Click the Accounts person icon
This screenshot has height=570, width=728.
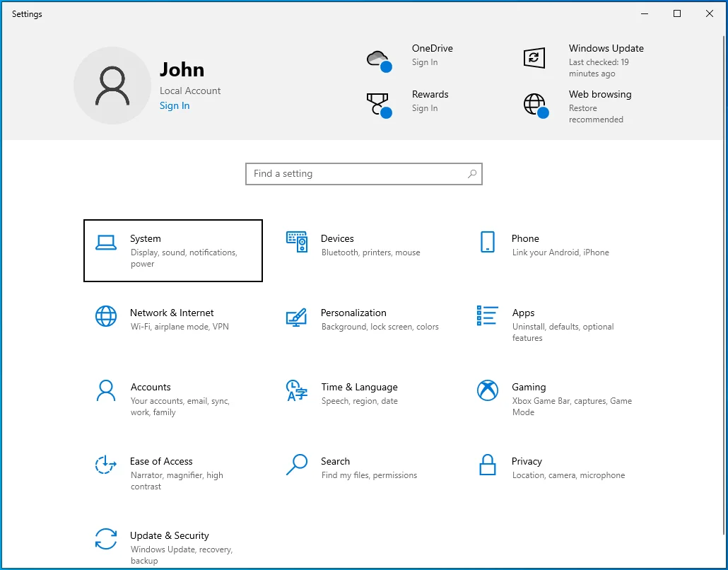coord(106,390)
